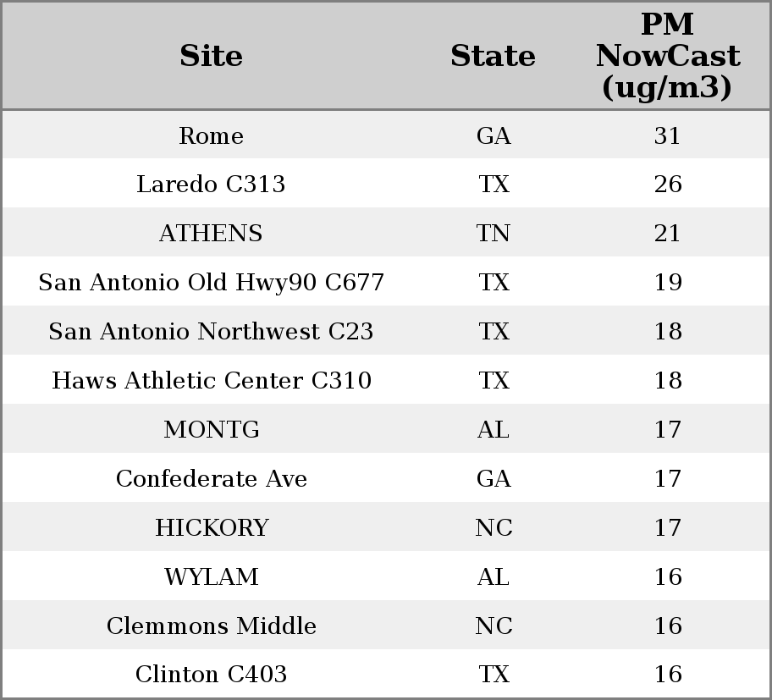Click the value 31 for Rome
Viewport: 772px width, 700px height.
(x=668, y=135)
